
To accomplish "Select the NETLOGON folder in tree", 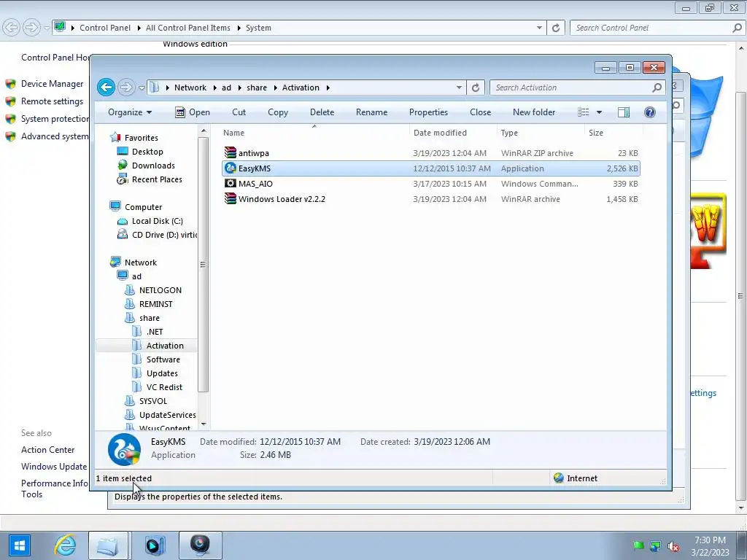I will click(160, 290).
